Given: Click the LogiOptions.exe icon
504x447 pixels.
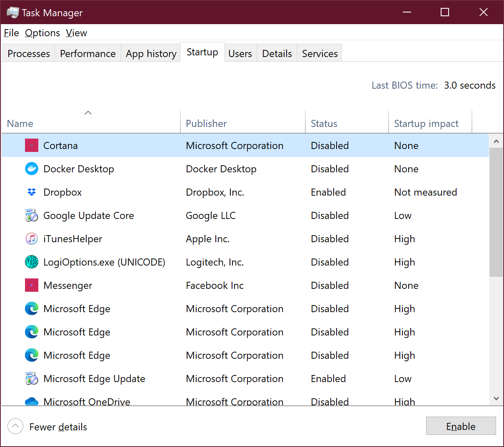Looking at the screenshot, I should coord(32,262).
